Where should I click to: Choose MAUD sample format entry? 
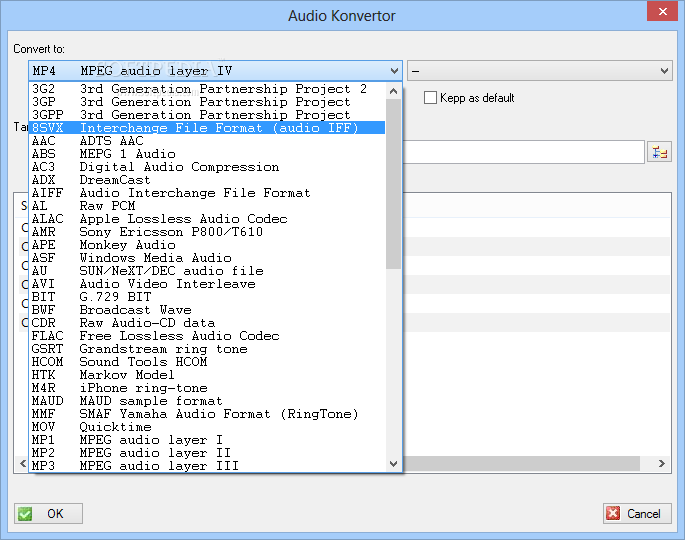207,401
